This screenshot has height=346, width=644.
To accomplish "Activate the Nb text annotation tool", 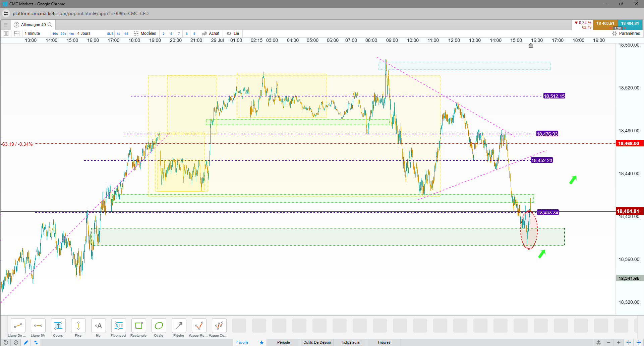I will (98, 326).
